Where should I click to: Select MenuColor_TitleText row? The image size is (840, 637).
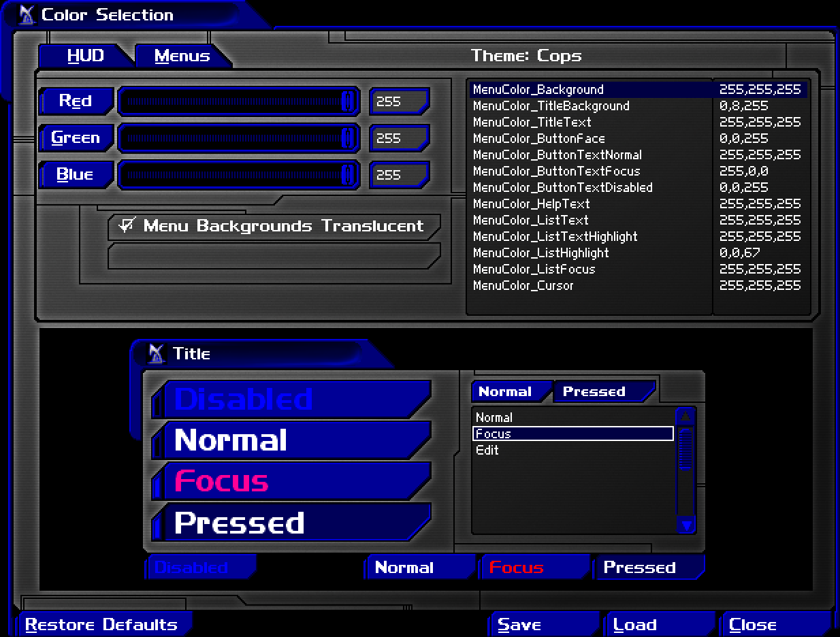[638, 122]
